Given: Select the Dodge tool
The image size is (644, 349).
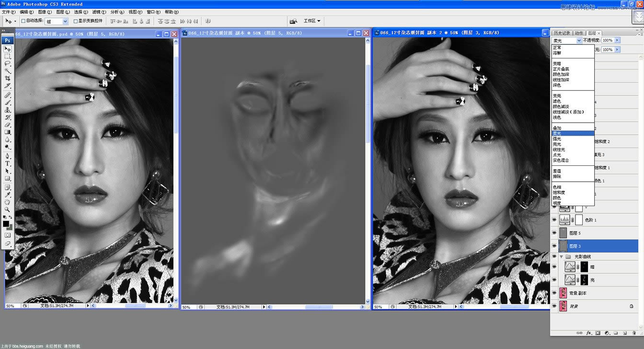Looking at the screenshot, I should tap(8, 146).
